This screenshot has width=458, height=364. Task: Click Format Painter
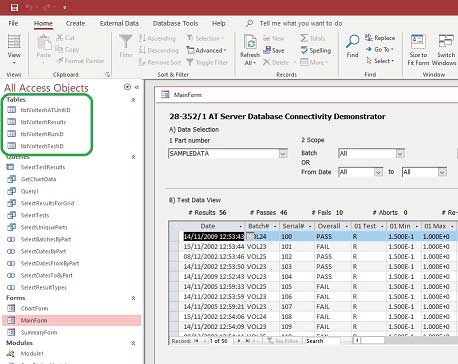point(80,61)
